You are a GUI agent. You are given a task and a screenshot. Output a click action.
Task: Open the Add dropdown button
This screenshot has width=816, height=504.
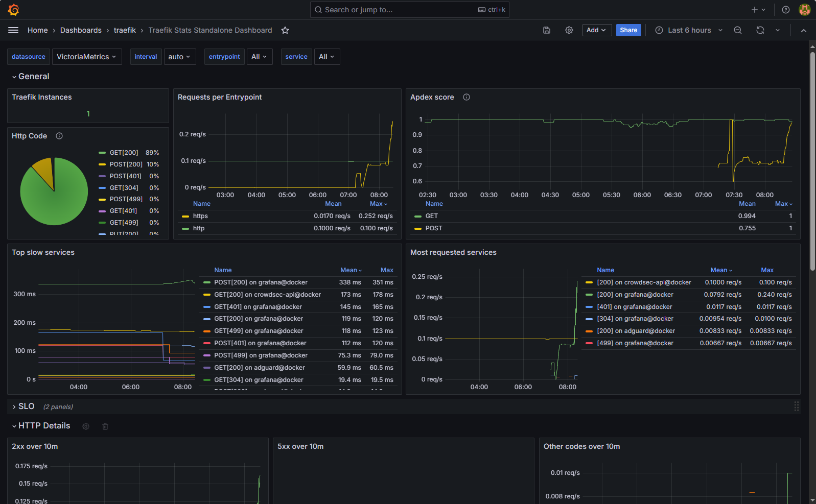[x=597, y=30]
